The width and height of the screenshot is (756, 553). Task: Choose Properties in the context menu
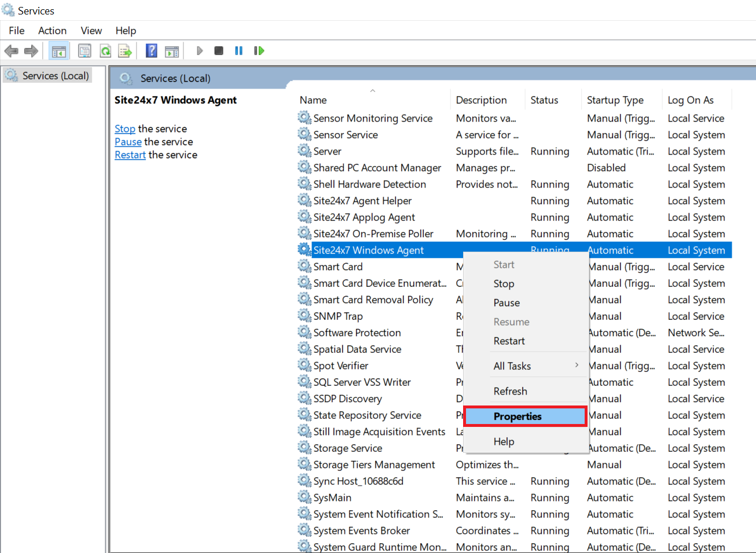pos(526,416)
